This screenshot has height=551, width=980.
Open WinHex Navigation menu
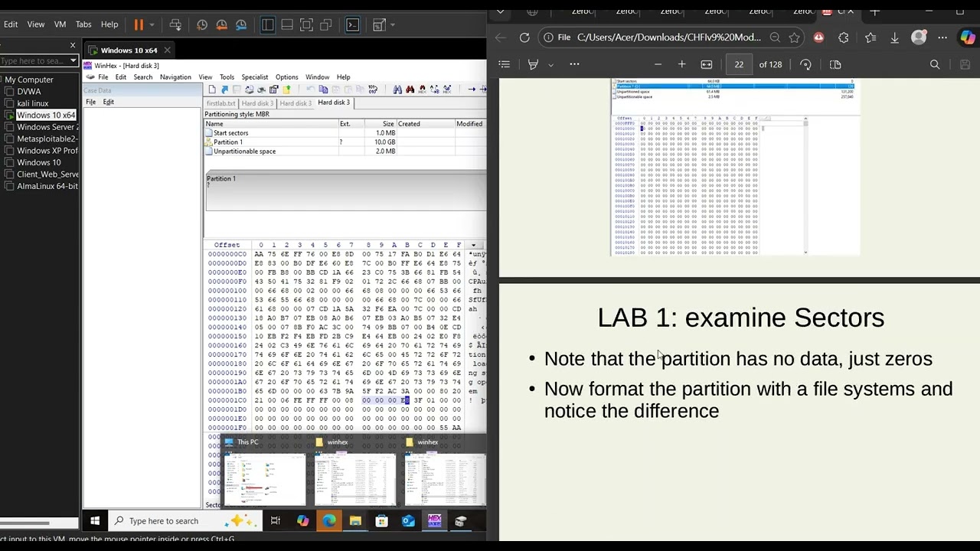coord(175,77)
